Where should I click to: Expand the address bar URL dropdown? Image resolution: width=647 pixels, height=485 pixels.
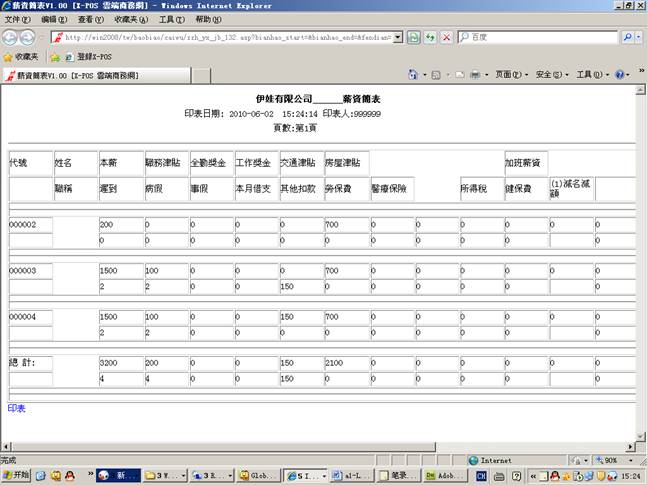(398, 37)
